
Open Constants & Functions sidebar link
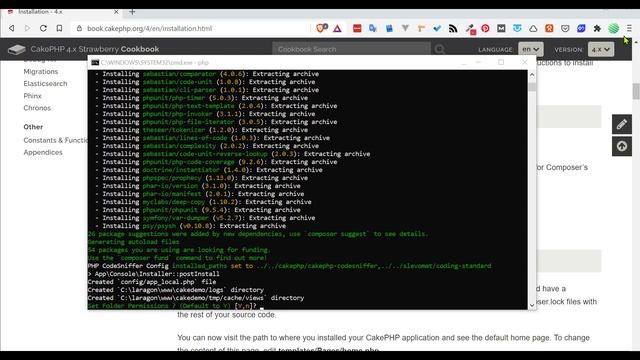pos(55,140)
